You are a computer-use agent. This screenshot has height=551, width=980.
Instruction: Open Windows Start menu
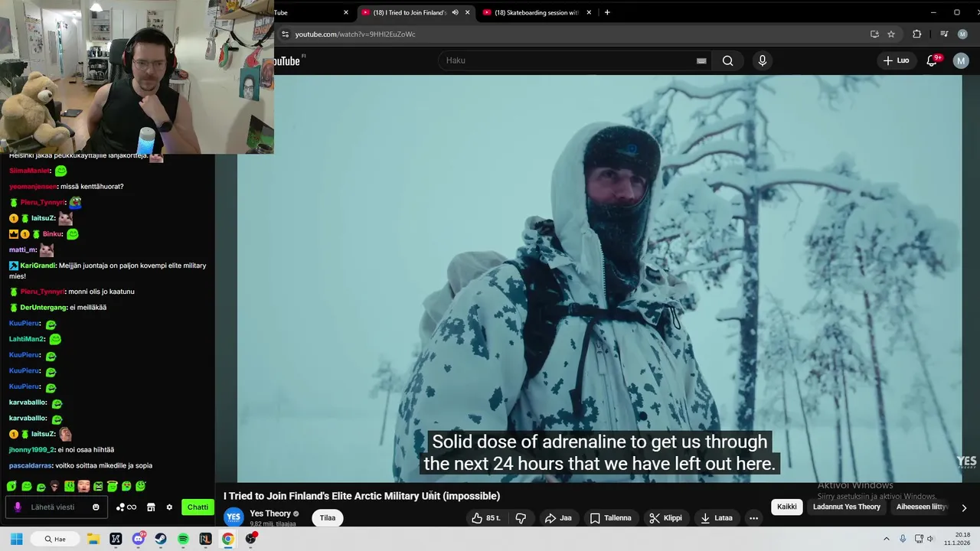pos(16,539)
